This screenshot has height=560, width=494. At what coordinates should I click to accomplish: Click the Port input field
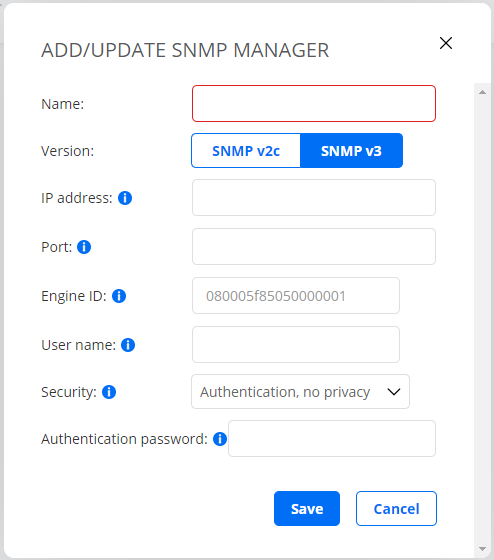coord(314,246)
